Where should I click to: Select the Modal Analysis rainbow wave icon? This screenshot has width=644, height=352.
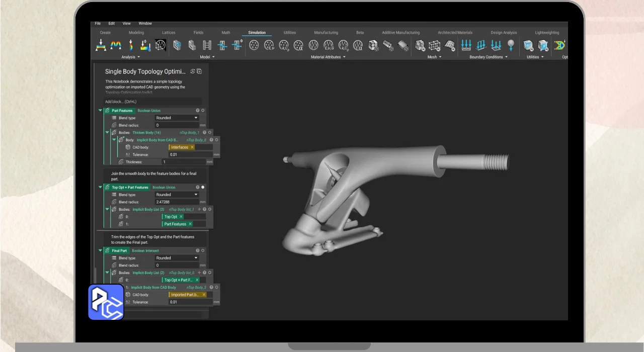pos(116,45)
